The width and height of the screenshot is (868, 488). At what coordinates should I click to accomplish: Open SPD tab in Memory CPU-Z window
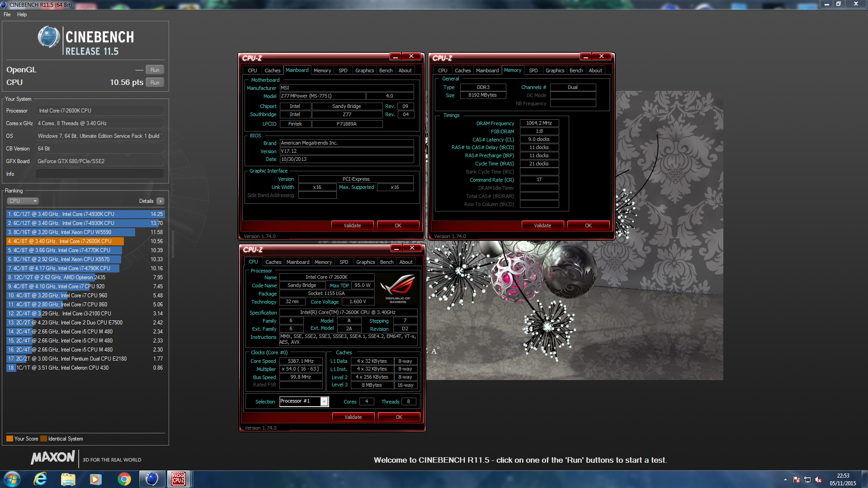pos(533,70)
